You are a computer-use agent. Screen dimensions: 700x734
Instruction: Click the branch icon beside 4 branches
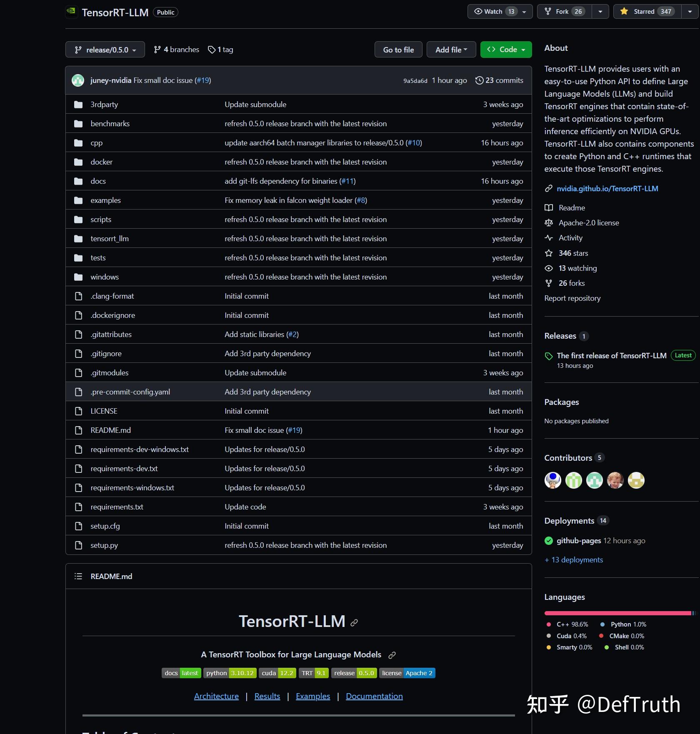[x=157, y=50]
